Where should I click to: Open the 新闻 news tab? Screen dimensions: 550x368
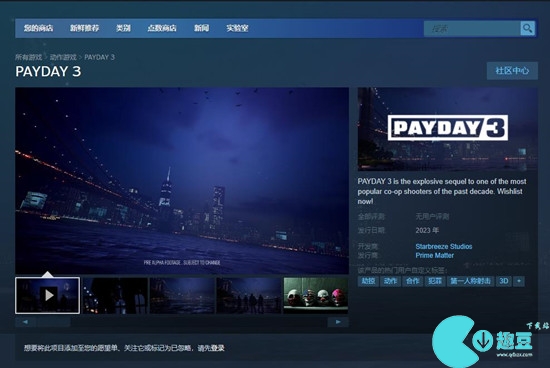click(x=202, y=28)
